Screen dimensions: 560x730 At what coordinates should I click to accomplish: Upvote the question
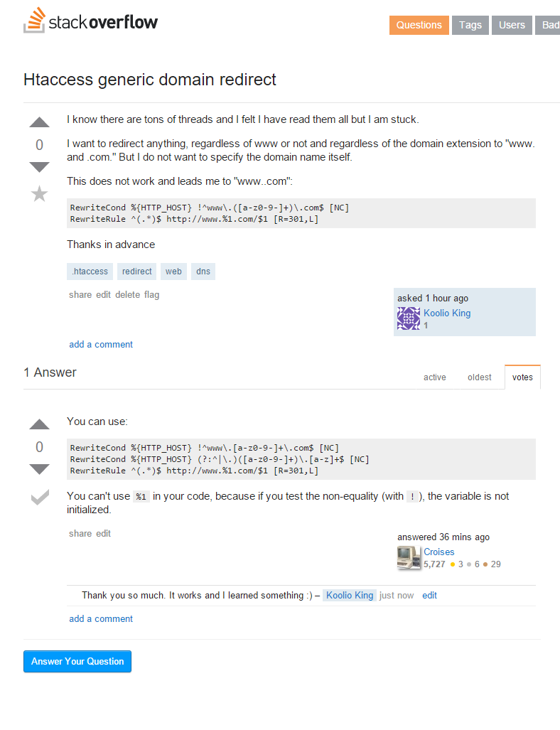pyautogui.click(x=39, y=122)
